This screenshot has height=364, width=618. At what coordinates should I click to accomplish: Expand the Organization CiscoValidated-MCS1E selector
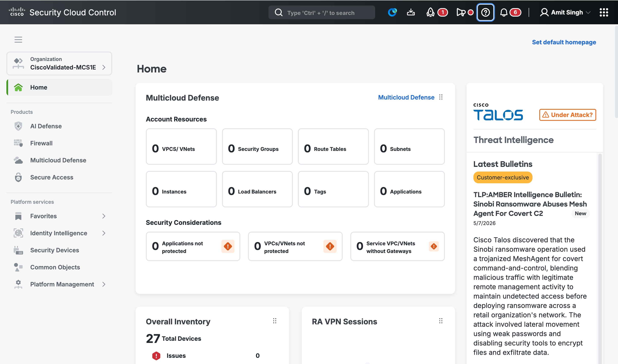[x=59, y=64]
